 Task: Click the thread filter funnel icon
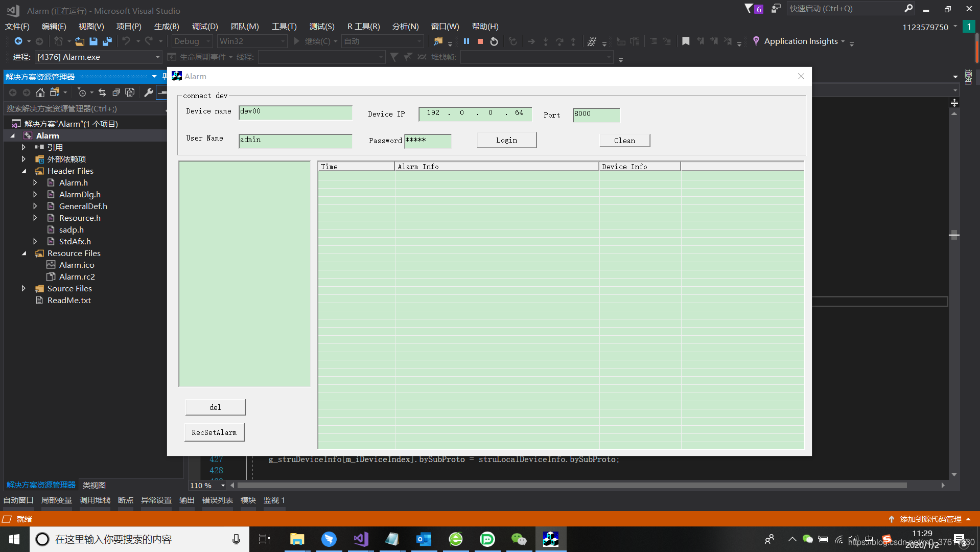pos(394,57)
